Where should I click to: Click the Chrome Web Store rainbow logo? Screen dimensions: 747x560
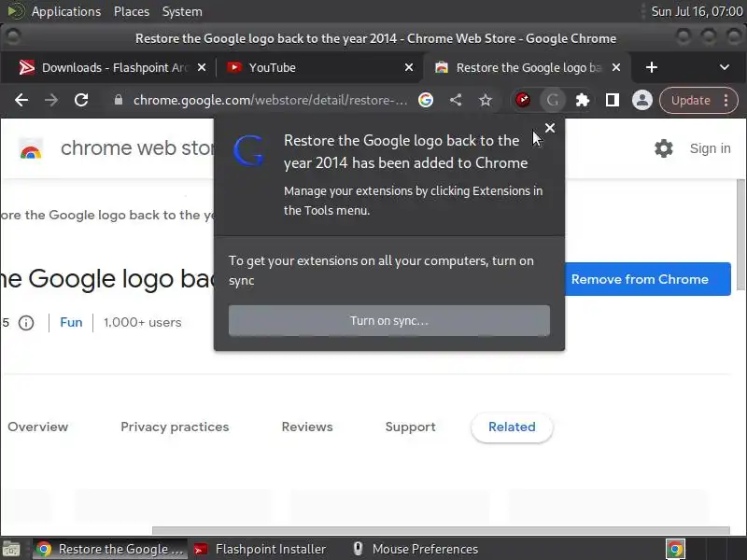pos(31,150)
